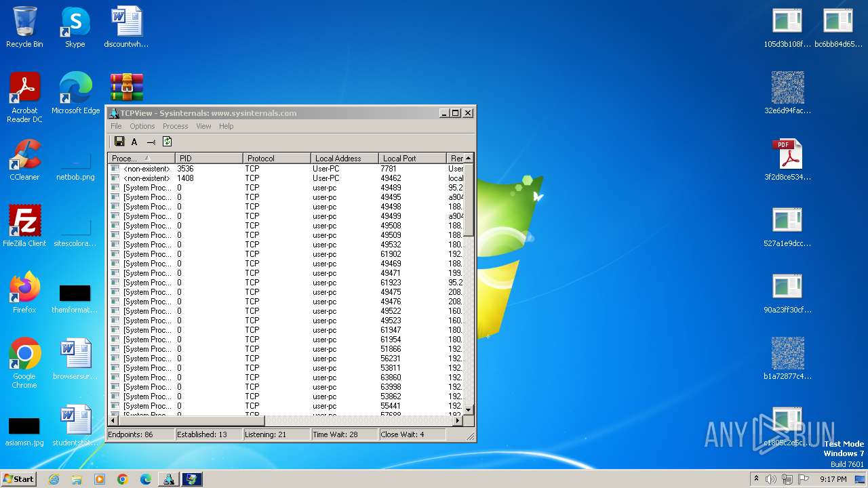The image size is (868, 488).
Task: Open the Process menu
Action: tap(175, 126)
